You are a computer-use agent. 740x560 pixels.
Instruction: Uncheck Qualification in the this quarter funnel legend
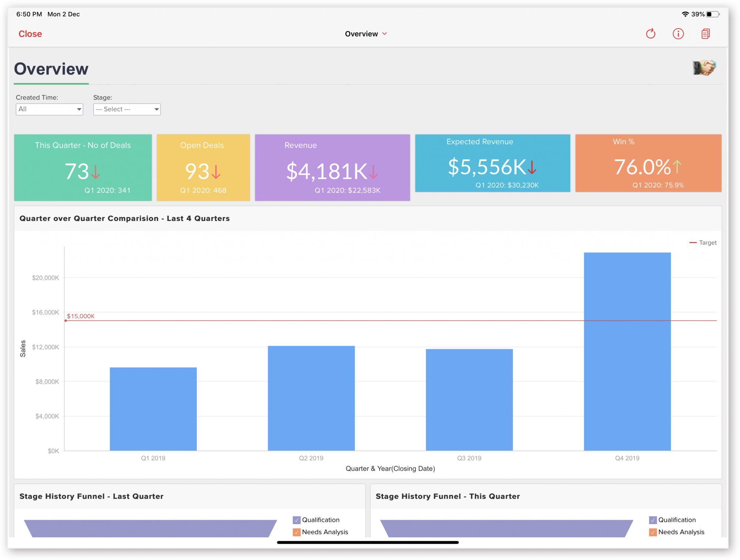click(652, 520)
